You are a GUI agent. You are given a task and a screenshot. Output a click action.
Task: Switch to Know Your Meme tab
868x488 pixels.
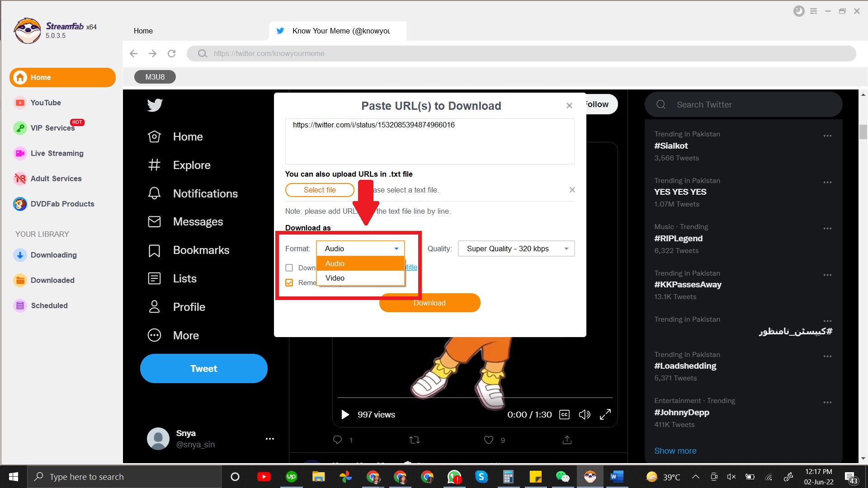(x=338, y=31)
